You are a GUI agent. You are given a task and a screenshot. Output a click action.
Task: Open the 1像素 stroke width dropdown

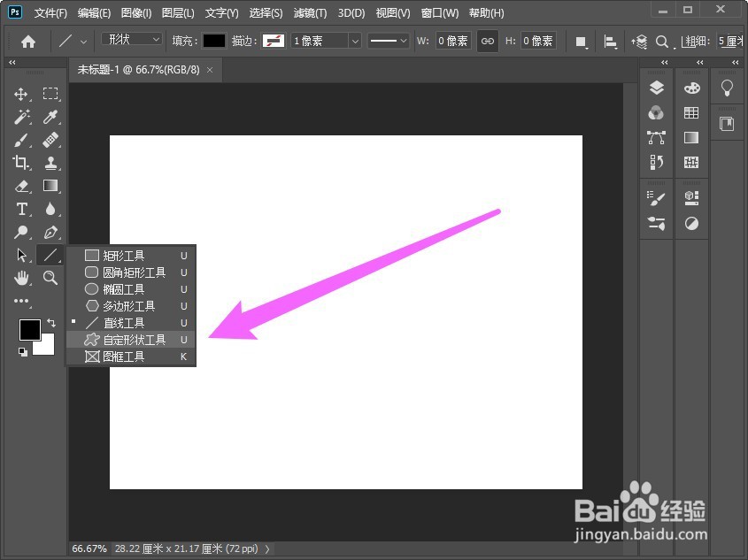click(355, 41)
